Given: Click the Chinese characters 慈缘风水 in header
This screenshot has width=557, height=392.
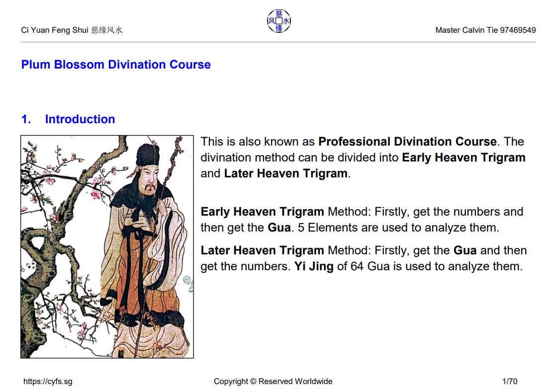Looking at the screenshot, I should point(106,30).
